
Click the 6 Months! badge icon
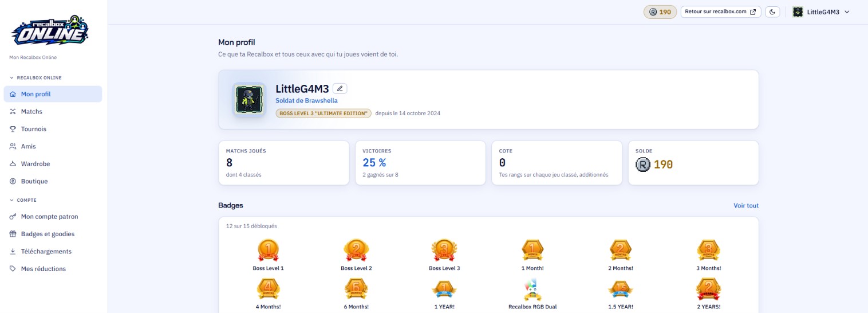click(356, 289)
